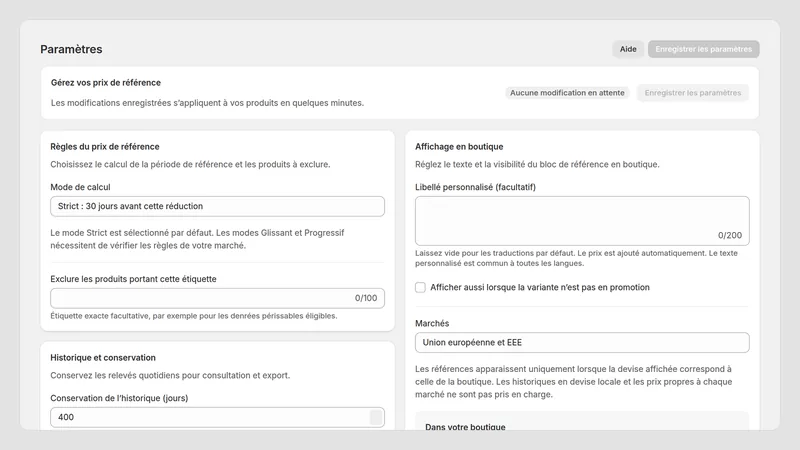
Task: Click the Conservation de l'historique field
Action: coord(217,417)
